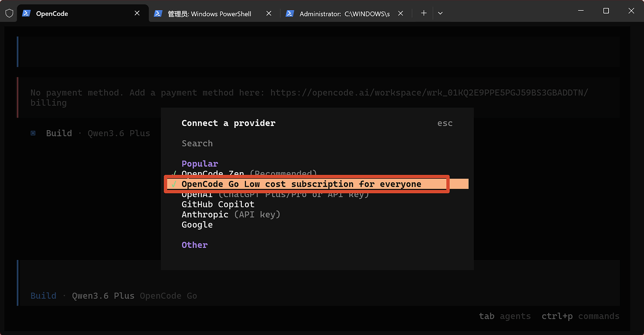Click the Popular section heading
The image size is (644, 335).
point(200,164)
